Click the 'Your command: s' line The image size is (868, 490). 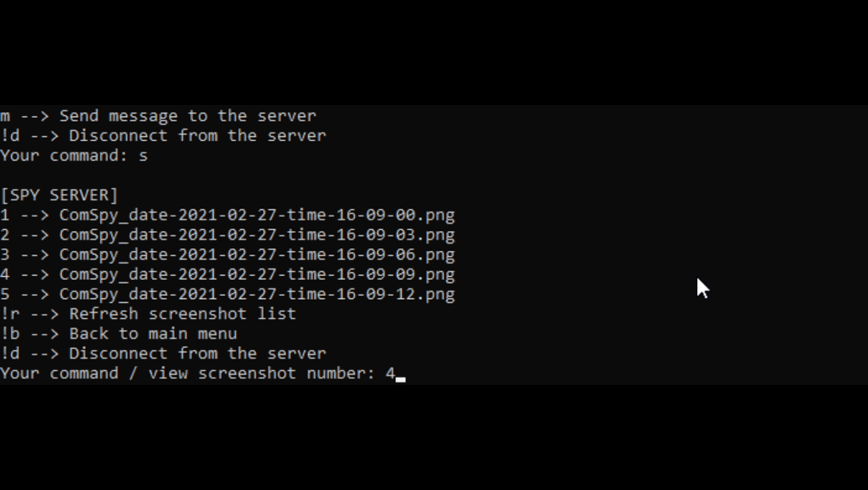tap(74, 156)
